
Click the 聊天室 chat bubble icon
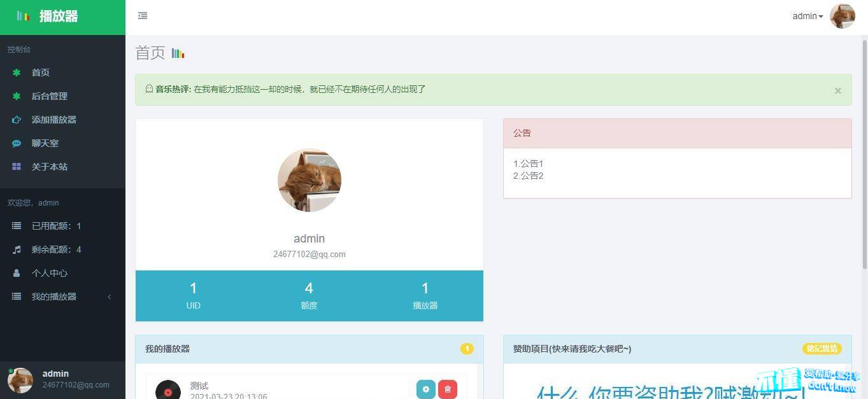coord(17,143)
